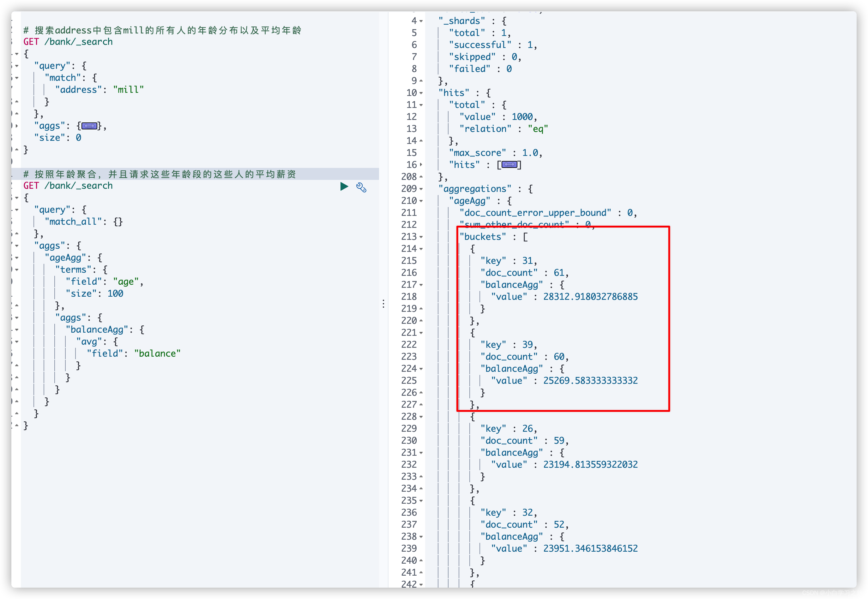Collapse the bucket object at line 221

tap(421, 333)
